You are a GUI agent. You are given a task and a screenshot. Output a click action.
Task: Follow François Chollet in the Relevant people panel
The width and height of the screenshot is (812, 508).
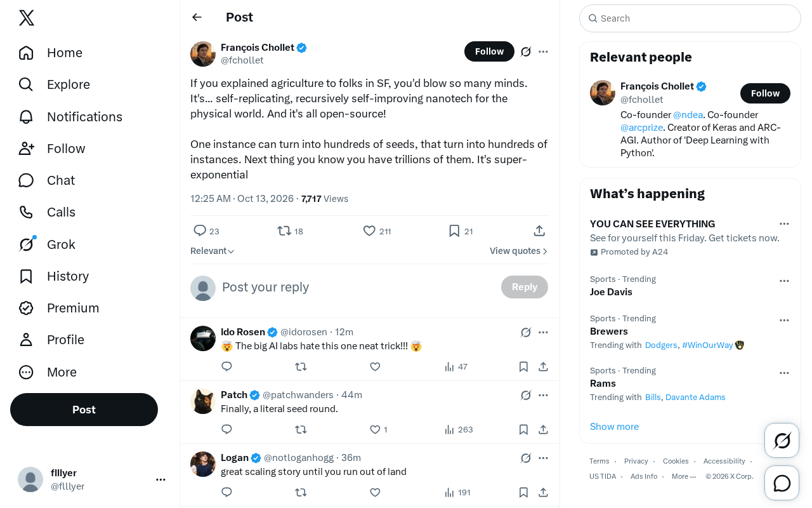765,93
